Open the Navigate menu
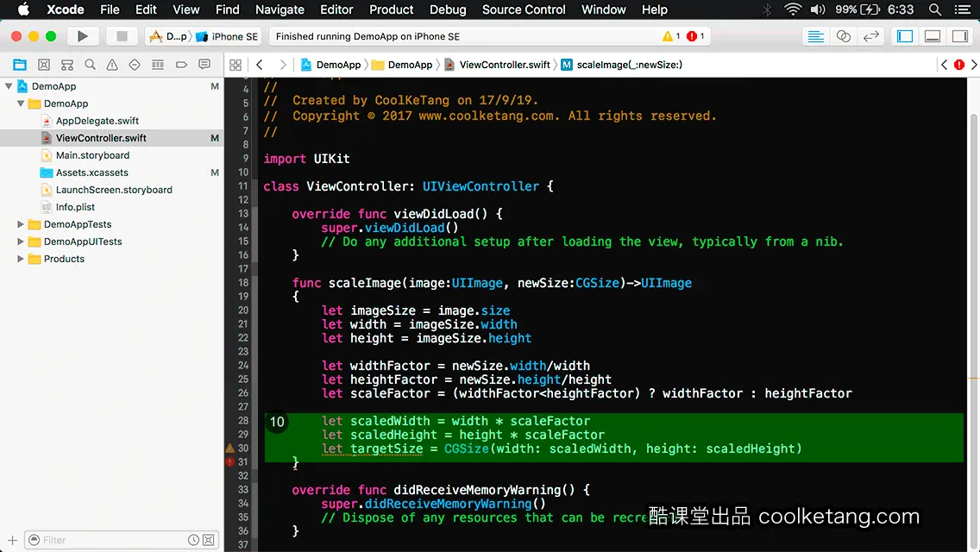This screenshot has height=552, width=980. click(280, 9)
